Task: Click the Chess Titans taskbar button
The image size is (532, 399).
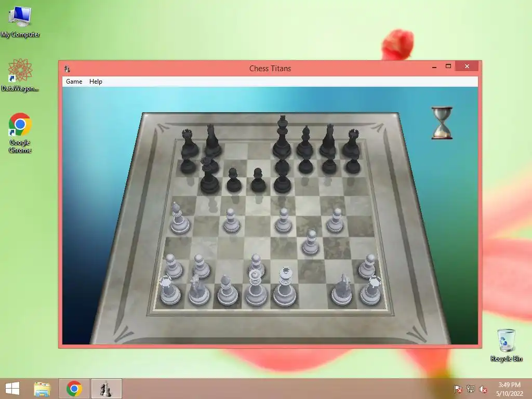Action: coord(106,389)
